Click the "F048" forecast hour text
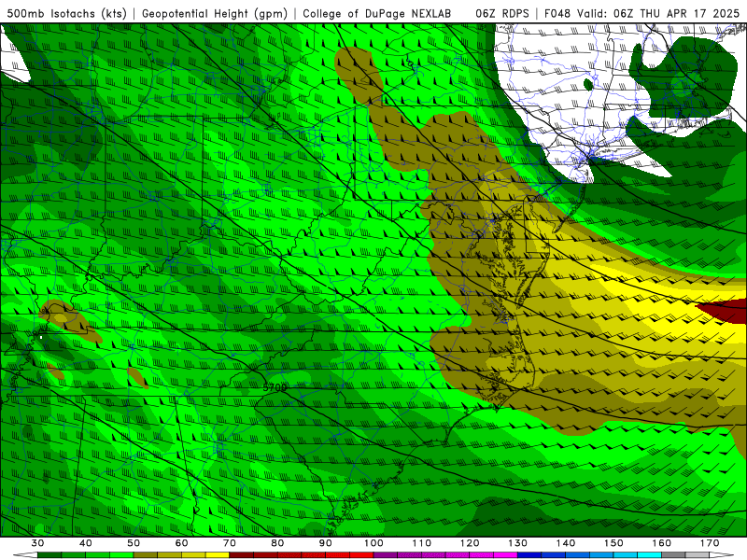Screen dimensions: 747x560 [557, 14]
